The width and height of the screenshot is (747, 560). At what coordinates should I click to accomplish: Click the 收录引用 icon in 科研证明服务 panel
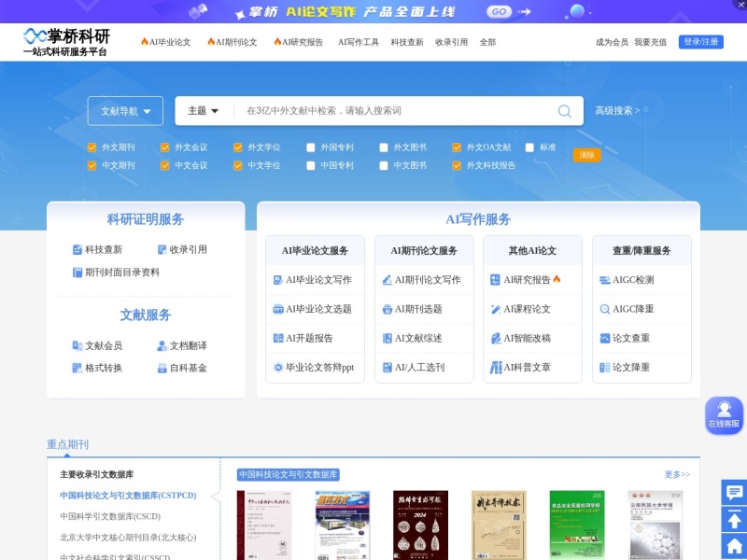[162, 249]
